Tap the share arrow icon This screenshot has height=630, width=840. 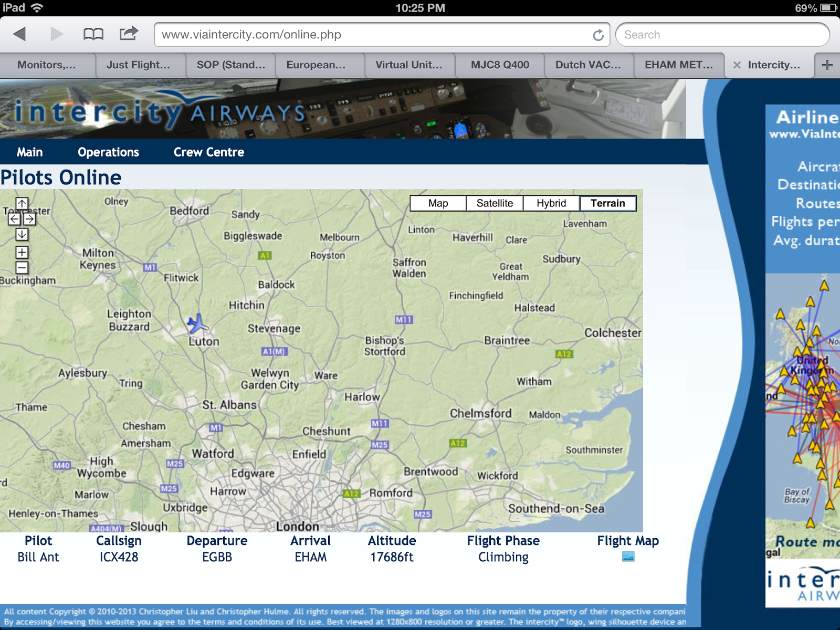tap(129, 34)
